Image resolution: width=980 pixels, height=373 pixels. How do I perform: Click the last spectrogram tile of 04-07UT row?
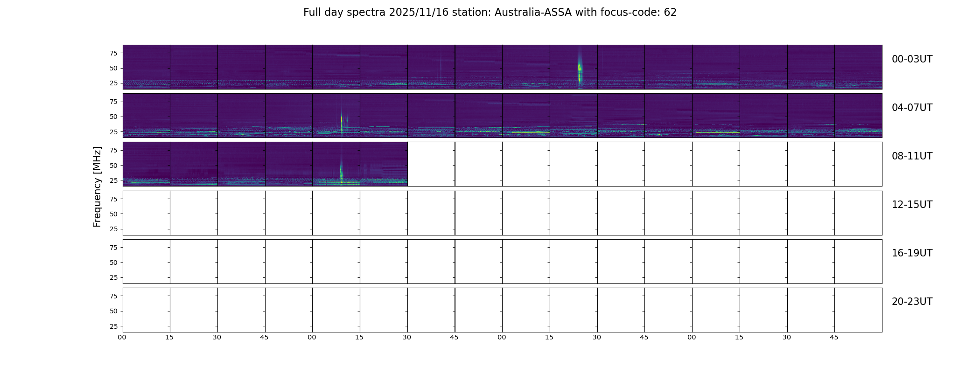[858, 115]
